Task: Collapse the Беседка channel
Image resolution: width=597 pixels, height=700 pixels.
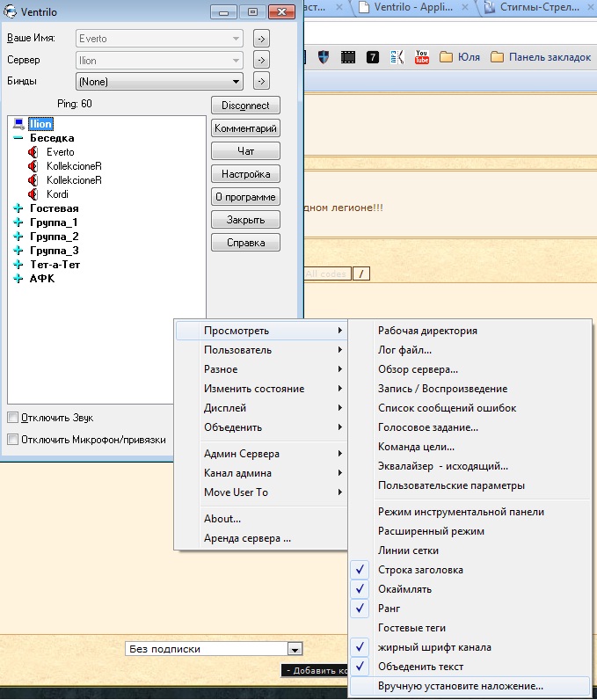Action: pyautogui.click(x=18, y=138)
